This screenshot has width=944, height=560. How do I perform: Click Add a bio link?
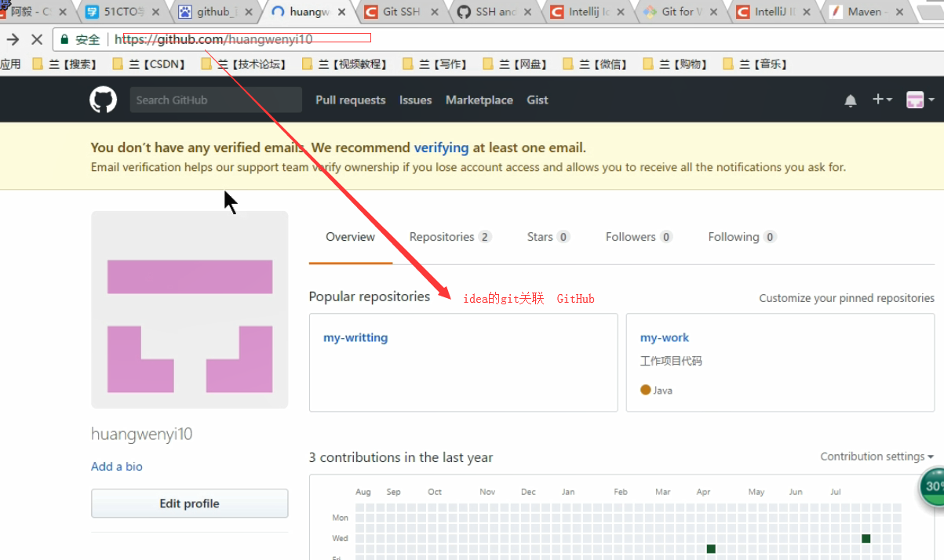117,467
